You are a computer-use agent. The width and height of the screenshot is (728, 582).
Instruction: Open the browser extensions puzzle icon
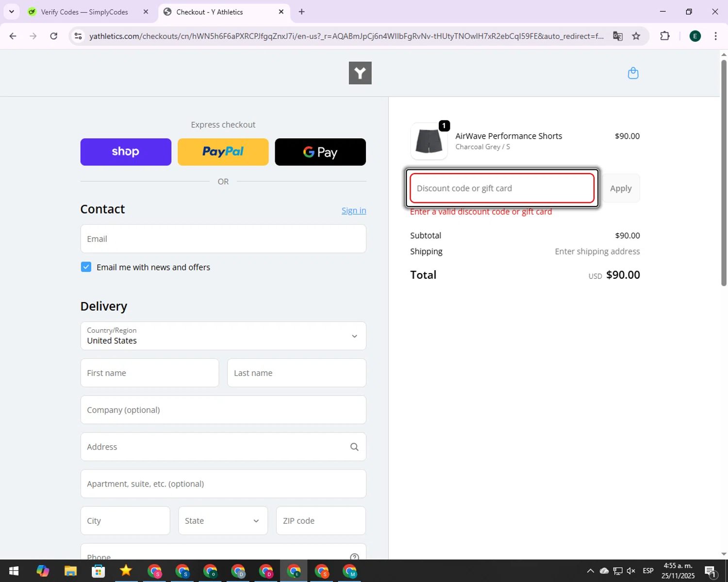pyautogui.click(x=665, y=36)
